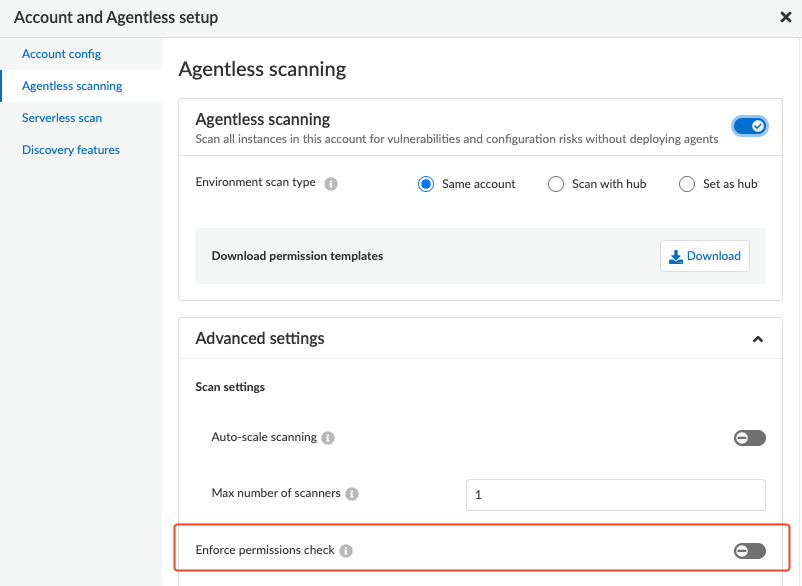The width and height of the screenshot is (802, 586).
Task: Collapse the Advanced settings section
Action: (x=758, y=339)
